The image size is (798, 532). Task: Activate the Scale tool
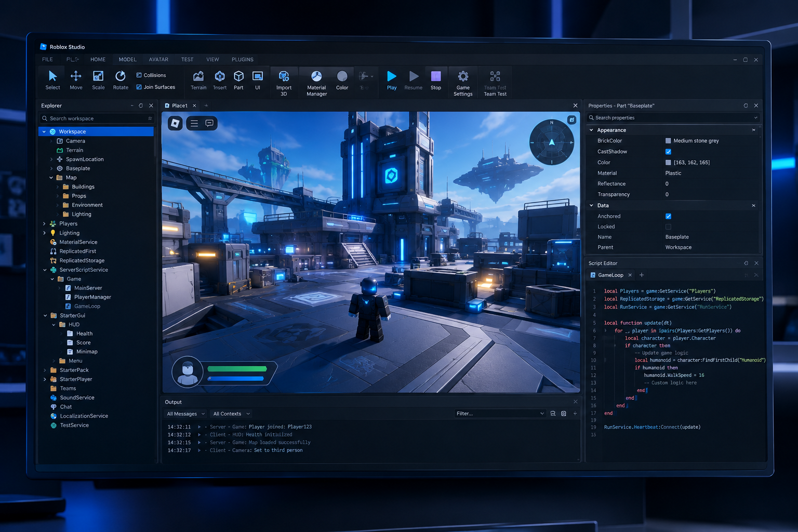pyautogui.click(x=98, y=80)
